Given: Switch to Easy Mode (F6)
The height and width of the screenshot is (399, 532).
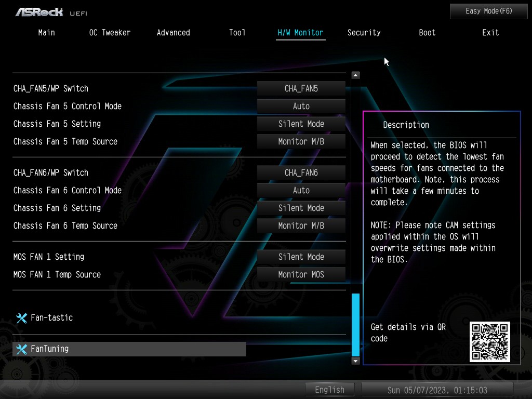Looking at the screenshot, I should tap(488, 11).
